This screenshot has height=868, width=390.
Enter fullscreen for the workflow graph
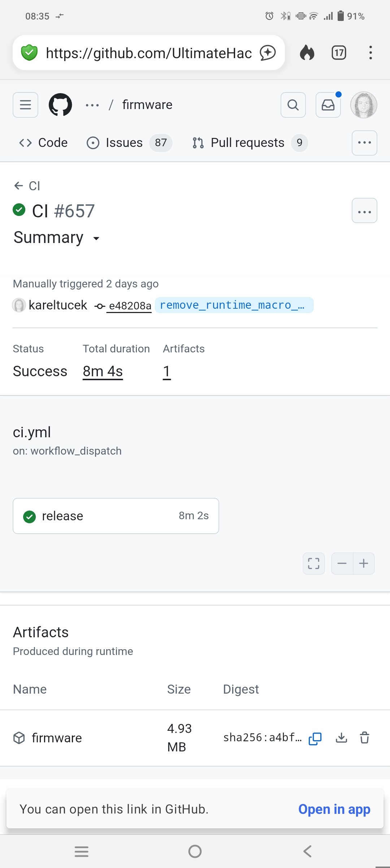click(x=313, y=563)
